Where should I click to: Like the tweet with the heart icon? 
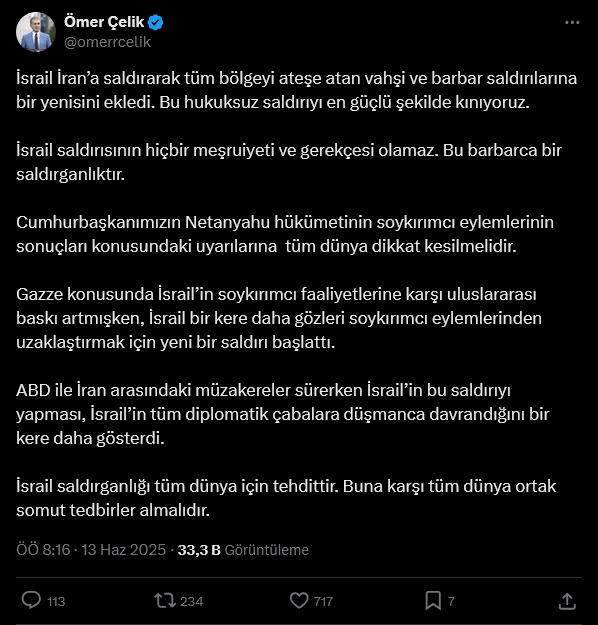click(x=299, y=601)
